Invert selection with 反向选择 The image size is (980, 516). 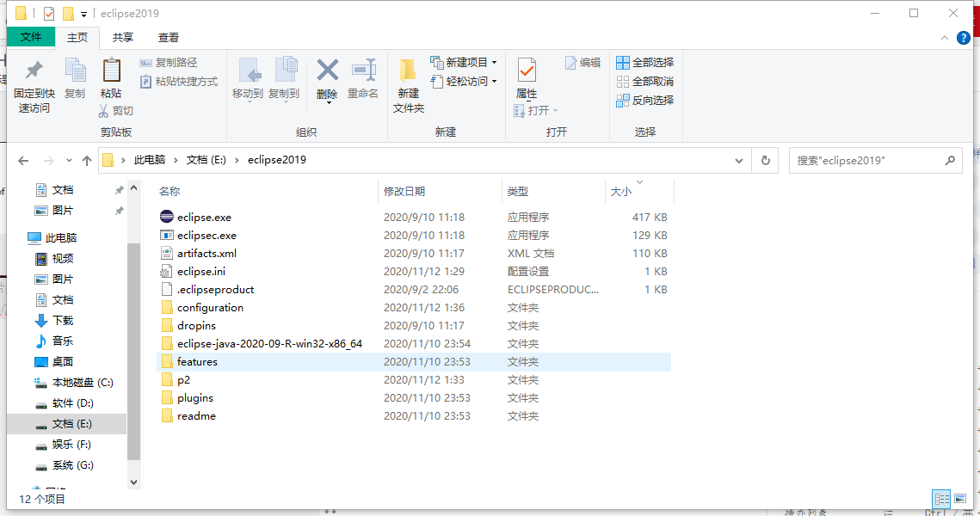(646, 99)
